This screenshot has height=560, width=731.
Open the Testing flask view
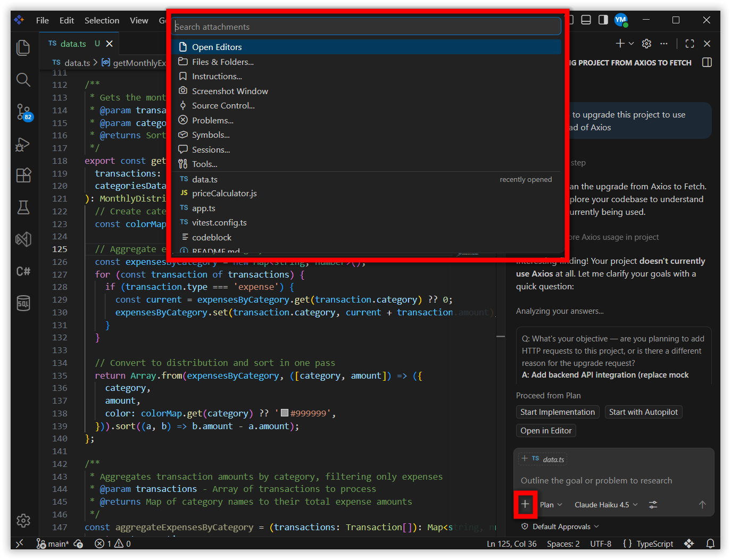pyautogui.click(x=23, y=207)
